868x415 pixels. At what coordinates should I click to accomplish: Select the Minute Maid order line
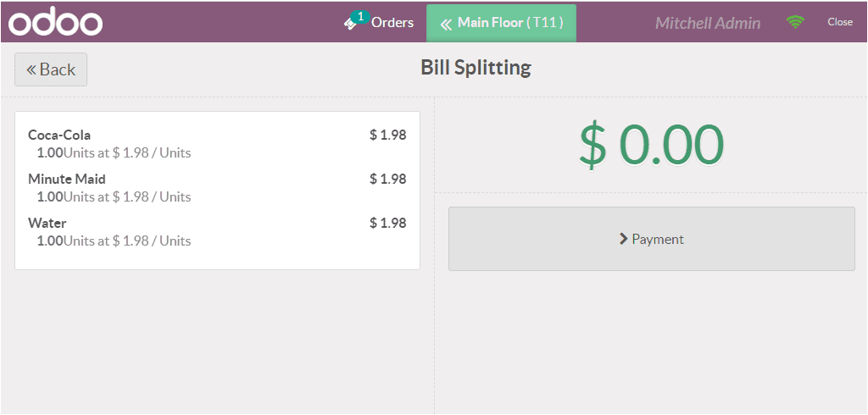click(x=217, y=187)
